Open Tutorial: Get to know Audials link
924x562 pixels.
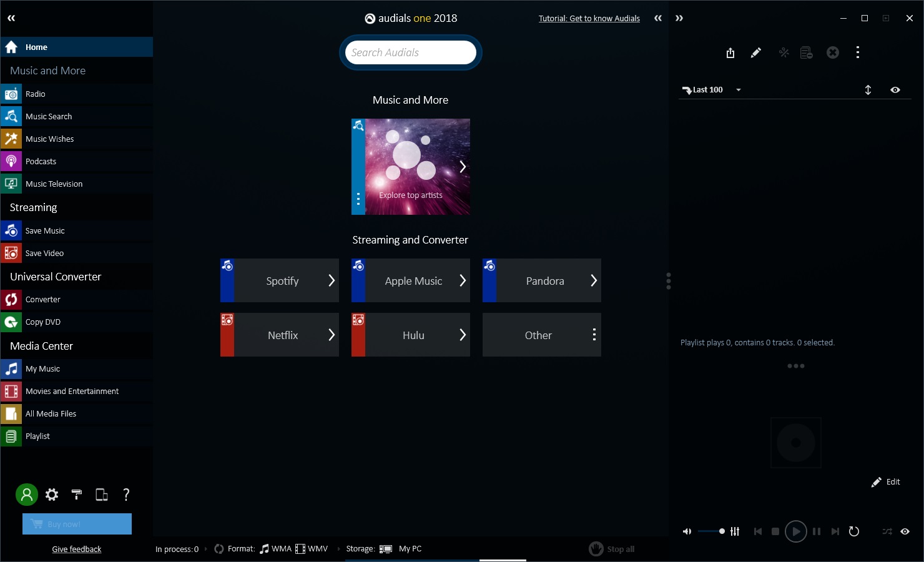tap(589, 19)
